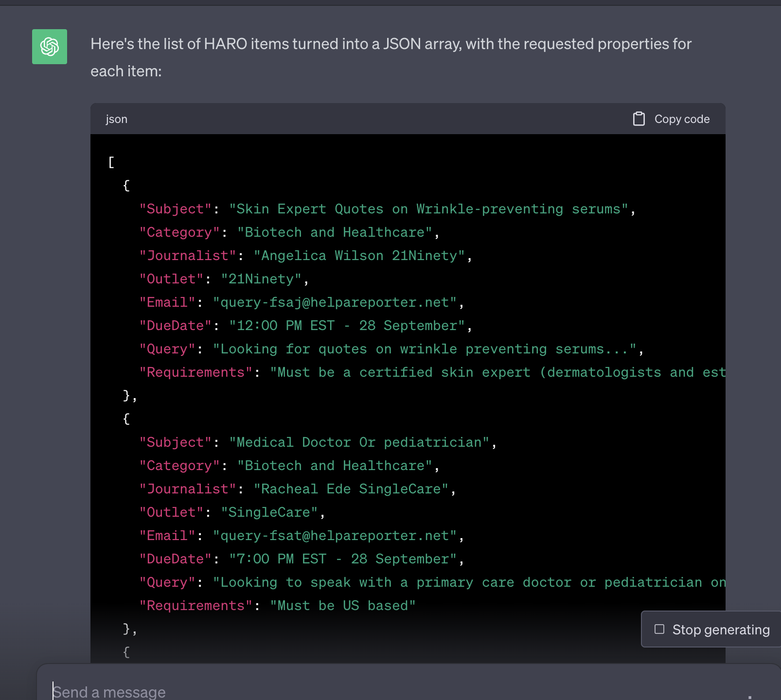Viewport: 781px width, 700px height.
Task: Click the Journalist value 'Angelica Wilson 21Ninety'
Action: click(x=359, y=256)
